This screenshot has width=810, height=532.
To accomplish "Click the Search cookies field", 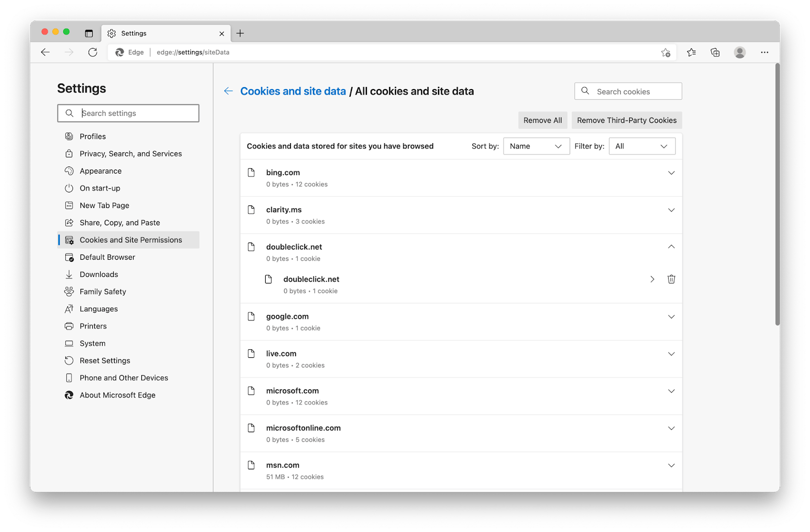I will coord(628,91).
